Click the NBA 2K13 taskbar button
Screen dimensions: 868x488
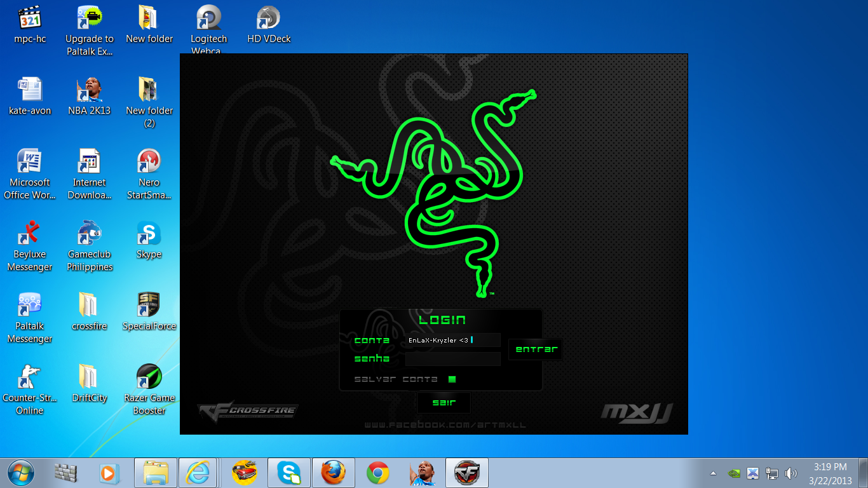coord(423,473)
